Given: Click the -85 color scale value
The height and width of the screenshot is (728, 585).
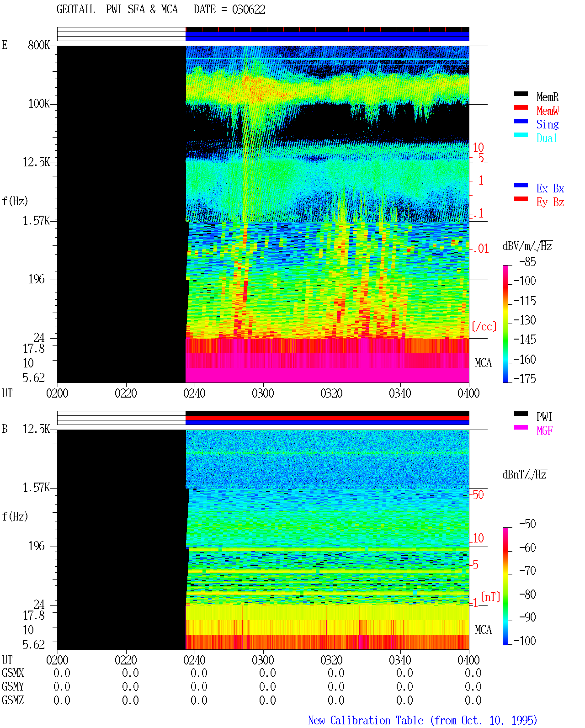Looking at the screenshot, I should coord(527,262).
